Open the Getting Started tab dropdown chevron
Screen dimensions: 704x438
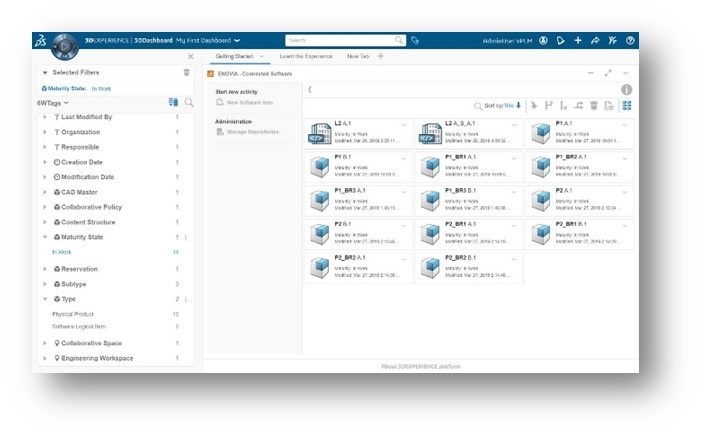point(261,57)
